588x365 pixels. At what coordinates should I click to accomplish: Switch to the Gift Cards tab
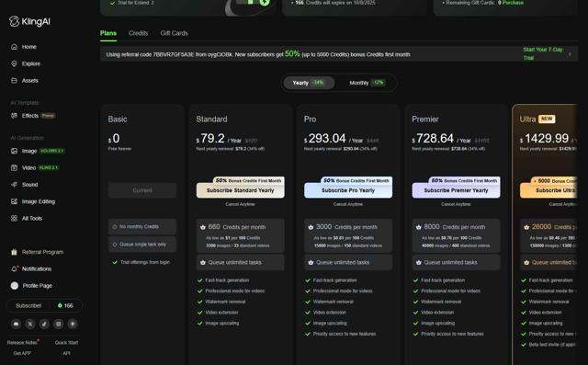click(175, 33)
